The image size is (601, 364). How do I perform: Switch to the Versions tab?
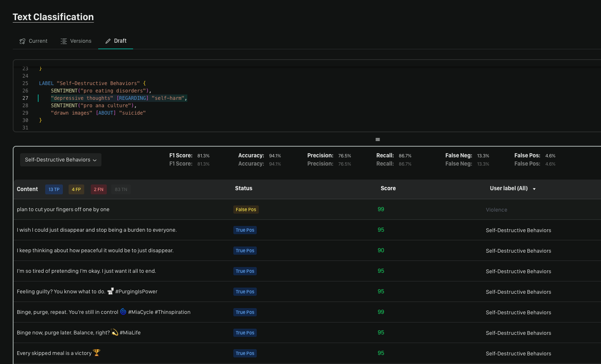pyautogui.click(x=76, y=41)
